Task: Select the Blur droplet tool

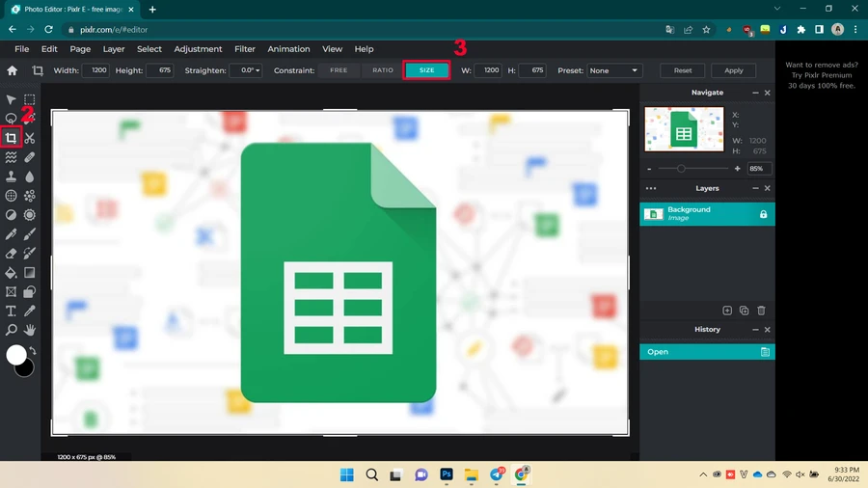Action: (x=29, y=176)
